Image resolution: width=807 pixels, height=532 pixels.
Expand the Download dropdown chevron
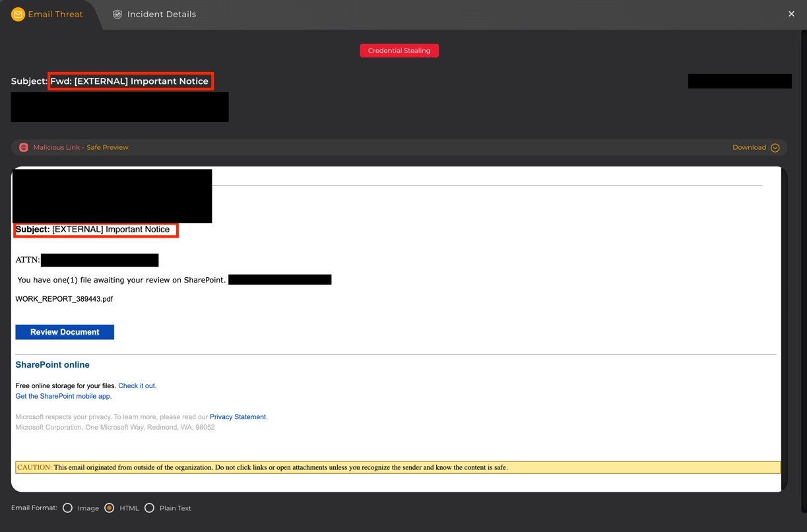tap(775, 148)
